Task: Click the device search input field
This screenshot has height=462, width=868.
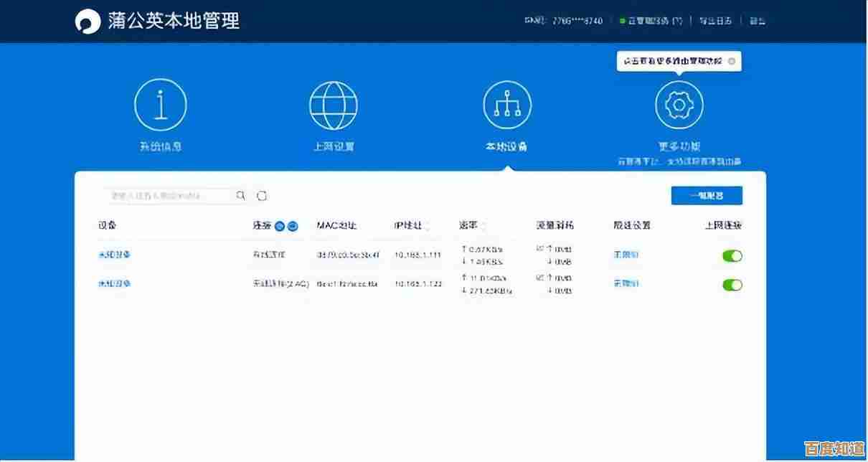Action: click(x=165, y=194)
